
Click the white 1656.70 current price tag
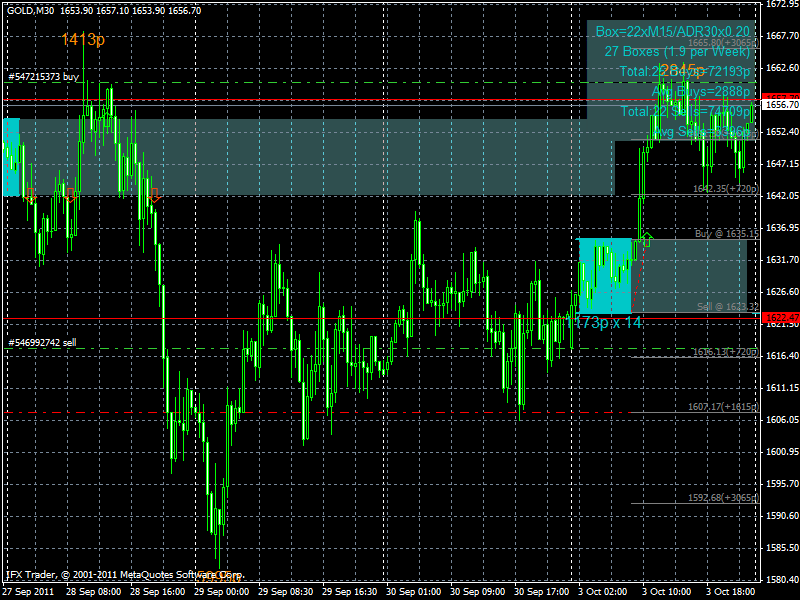click(779, 104)
